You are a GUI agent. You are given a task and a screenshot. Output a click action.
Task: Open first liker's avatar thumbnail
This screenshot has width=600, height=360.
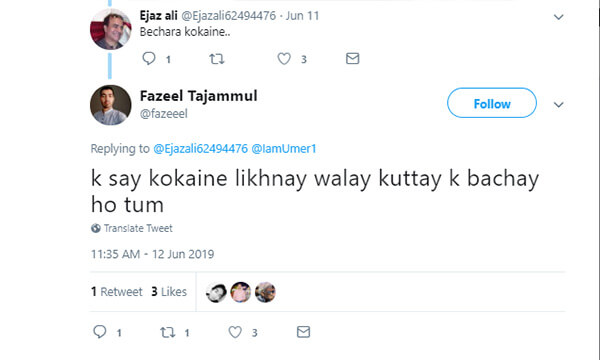[216, 293]
